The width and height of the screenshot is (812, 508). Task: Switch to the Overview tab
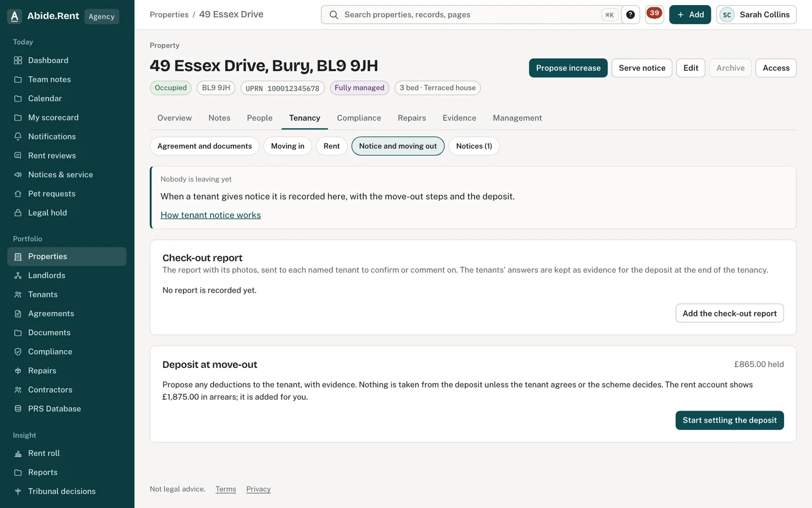pyautogui.click(x=175, y=118)
